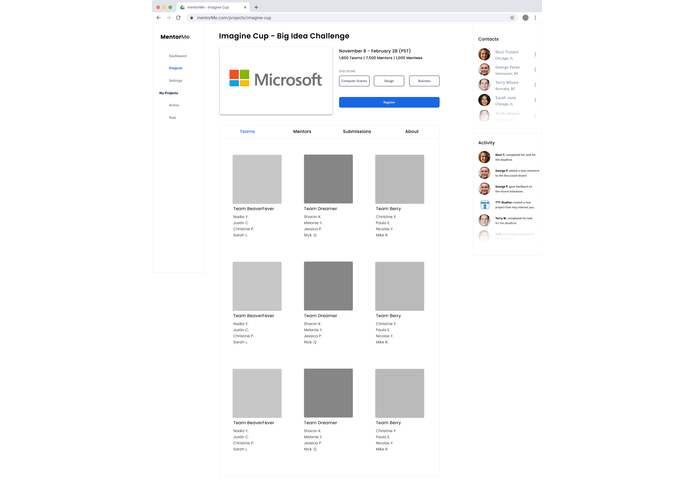
Task: Open third-row Team BeaverFever thumbnail
Action: pyautogui.click(x=257, y=393)
